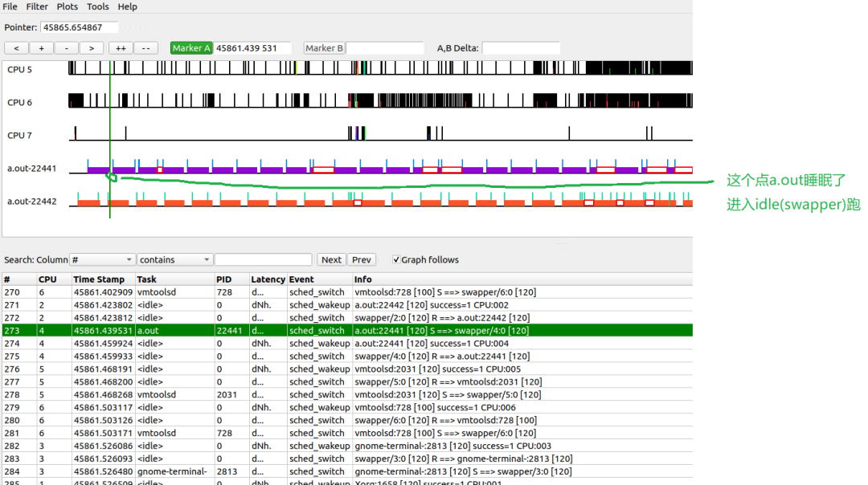Click the zoom in '+' button
868x485 pixels.
(41, 48)
